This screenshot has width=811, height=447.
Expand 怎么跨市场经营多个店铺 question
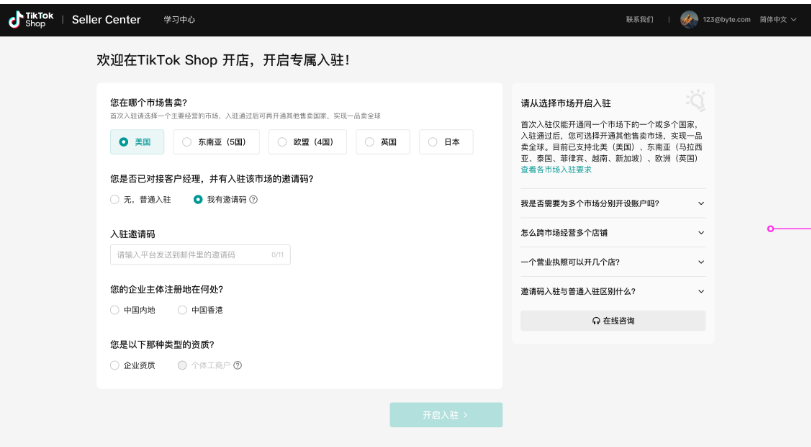click(613, 233)
